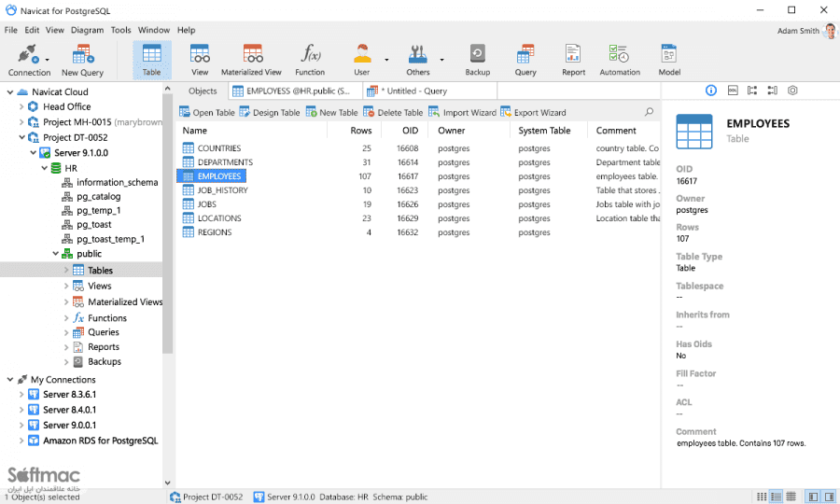Open the Connection toolbar icon

point(28,60)
